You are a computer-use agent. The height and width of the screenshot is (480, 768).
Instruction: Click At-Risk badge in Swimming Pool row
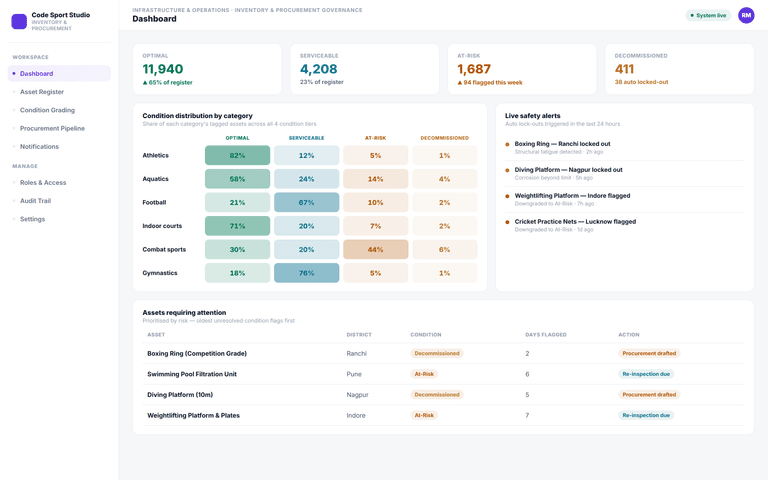pyautogui.click(x=424, y=374)
